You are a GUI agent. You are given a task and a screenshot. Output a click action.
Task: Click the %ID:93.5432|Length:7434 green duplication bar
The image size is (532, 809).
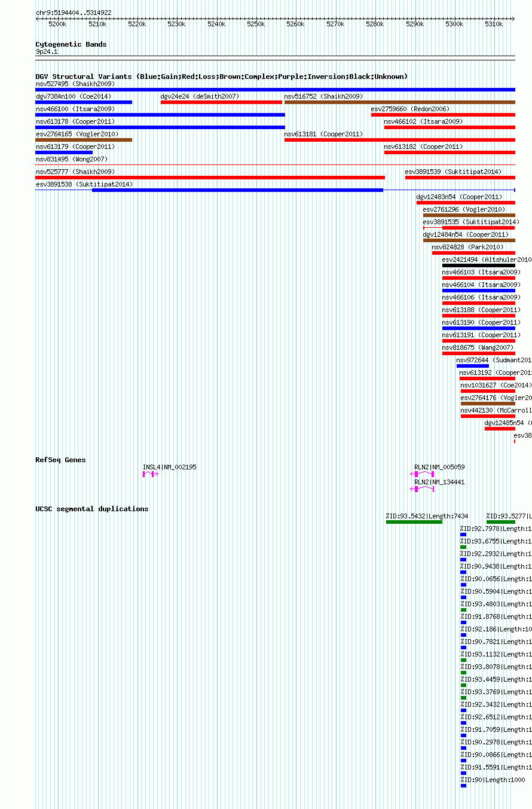(x=414, y=522)
